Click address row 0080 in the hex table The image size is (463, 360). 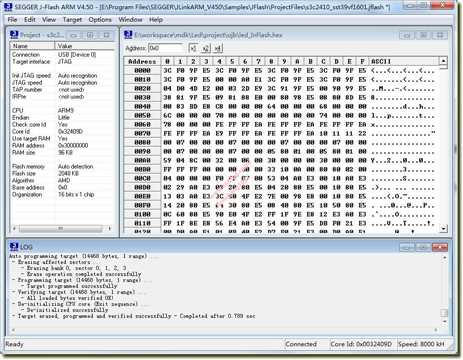(x=142, y=142)
